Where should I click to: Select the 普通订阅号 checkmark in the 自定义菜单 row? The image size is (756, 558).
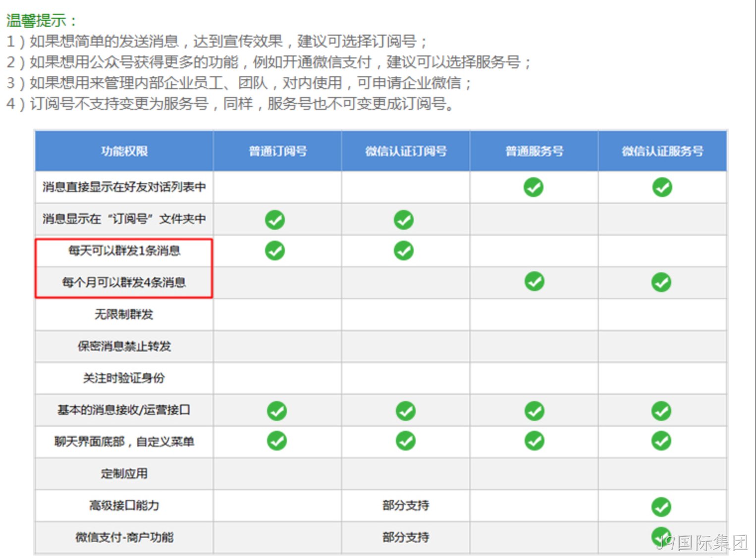277,441
